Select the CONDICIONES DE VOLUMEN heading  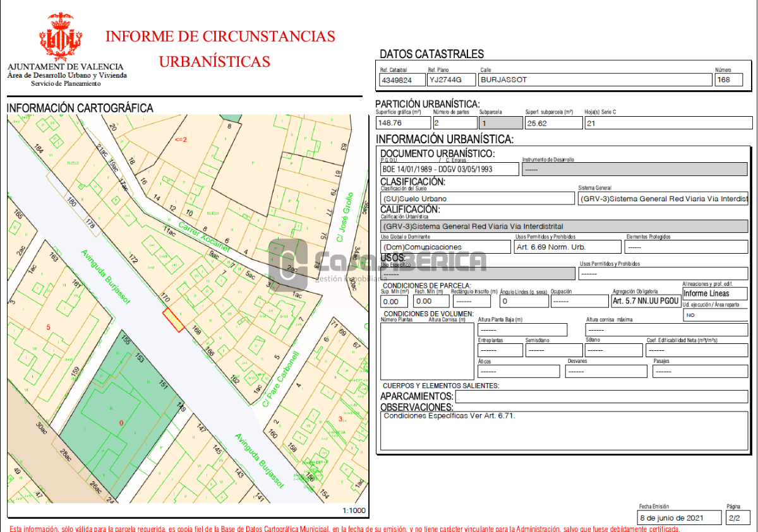tap(429, 314)
